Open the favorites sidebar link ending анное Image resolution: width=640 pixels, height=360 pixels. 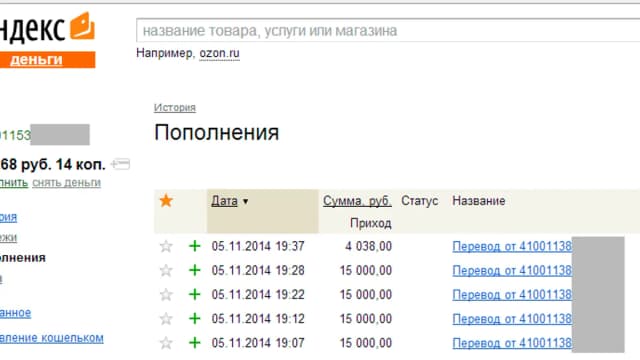click(16, 313)
